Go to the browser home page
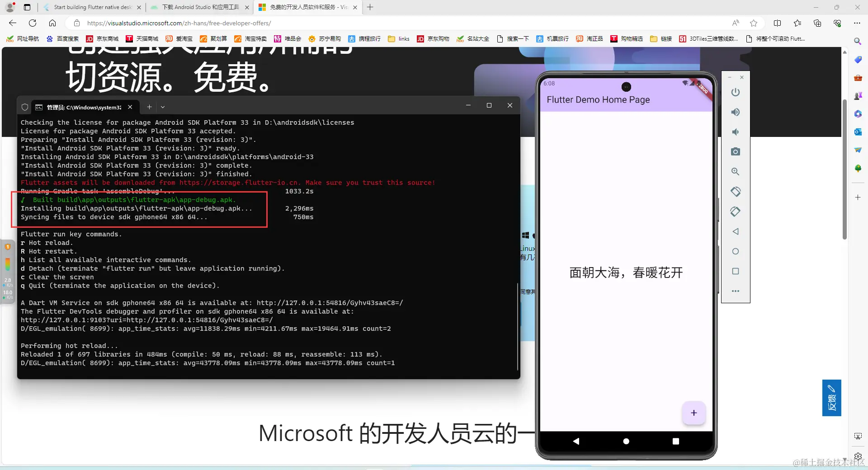 [52, 23]
